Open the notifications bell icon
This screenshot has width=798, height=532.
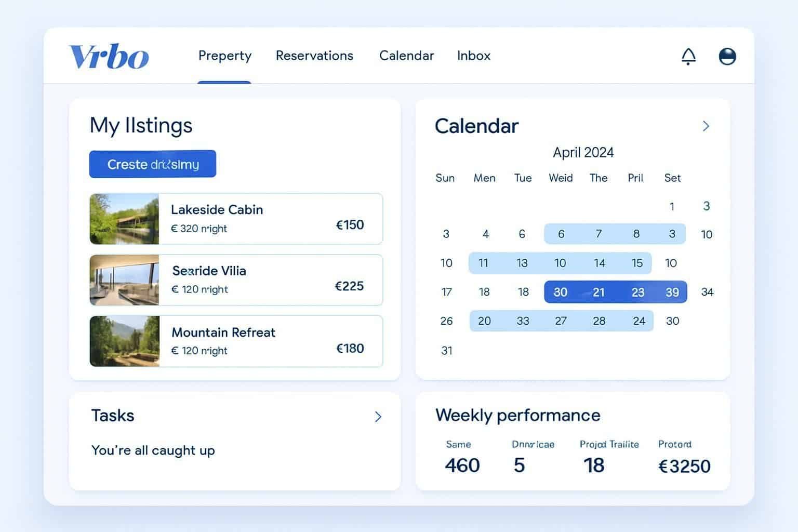[x=688, y=56]
